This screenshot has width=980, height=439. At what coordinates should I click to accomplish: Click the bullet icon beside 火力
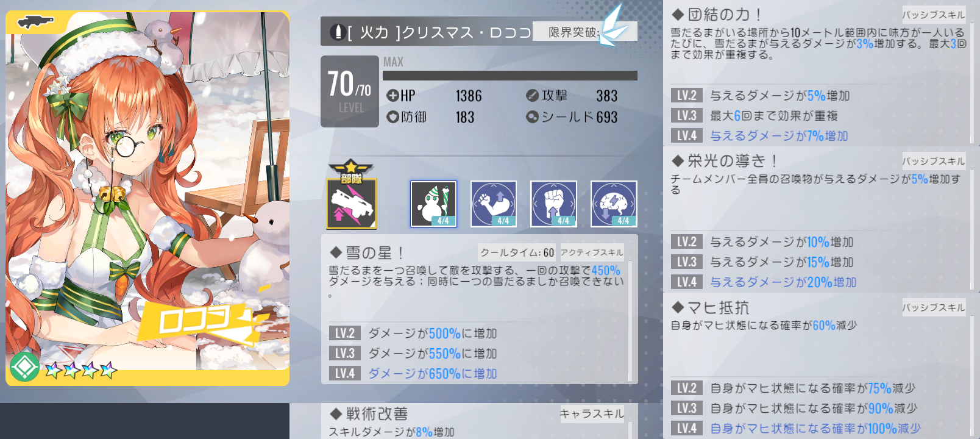click(337, 32)
